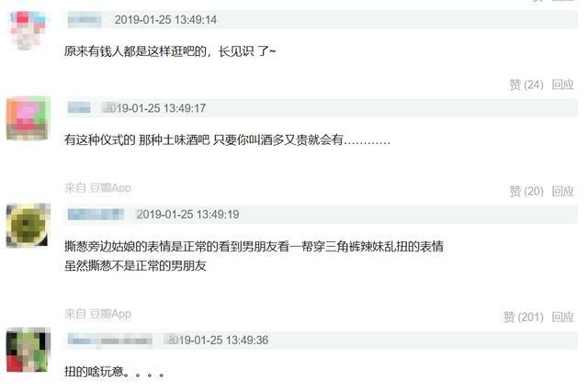Like the comment with 赞 (201)

click(x=523, y=318)
